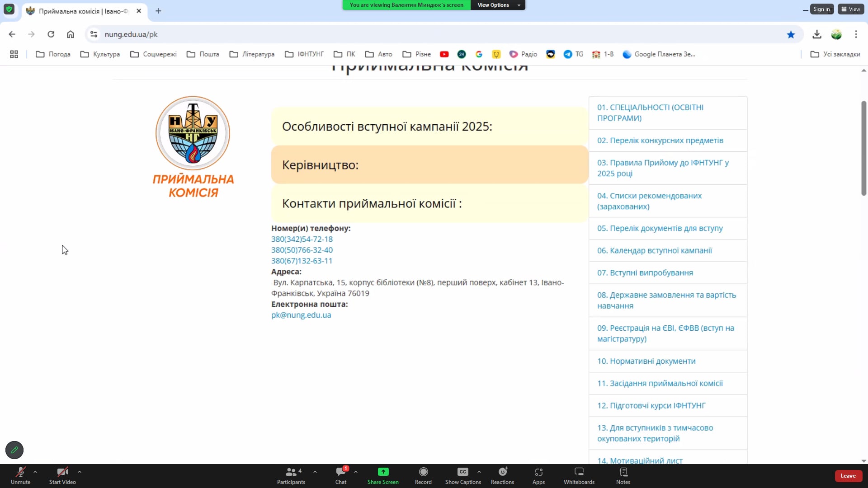Open Telegram TG bookmark
The height and width of the screenshot is (488, 868).
click(x=573, y=54)
